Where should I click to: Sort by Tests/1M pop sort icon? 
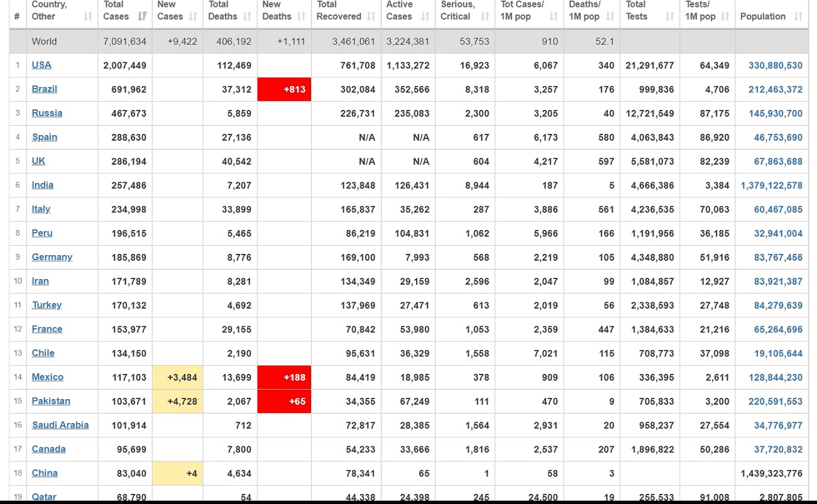pos(725,16)
